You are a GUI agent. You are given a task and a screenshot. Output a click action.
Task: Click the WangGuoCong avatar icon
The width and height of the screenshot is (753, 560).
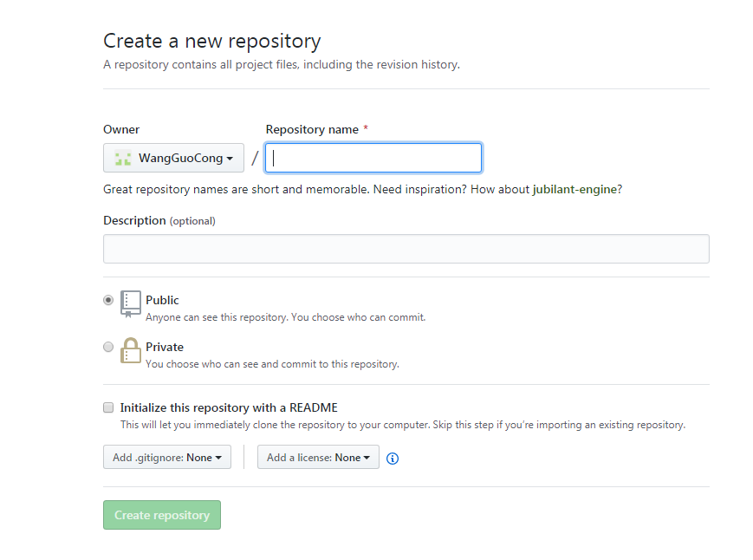pos(123,158)
